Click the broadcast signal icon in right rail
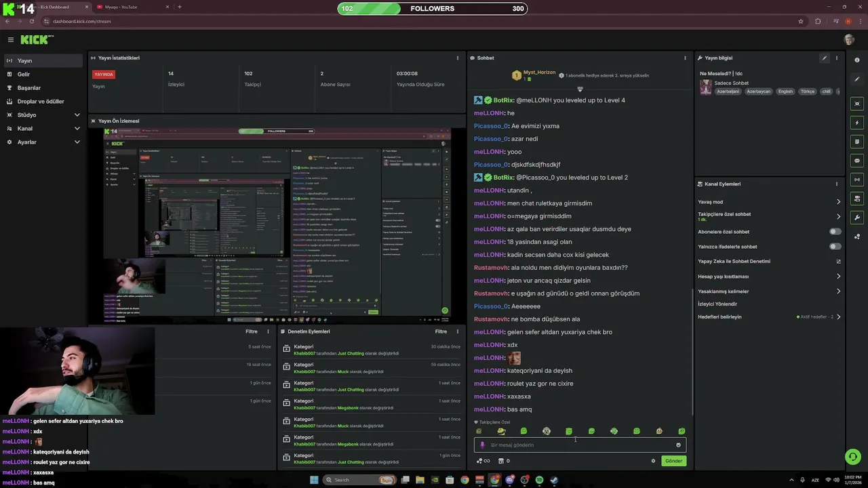 coord(857,180)
